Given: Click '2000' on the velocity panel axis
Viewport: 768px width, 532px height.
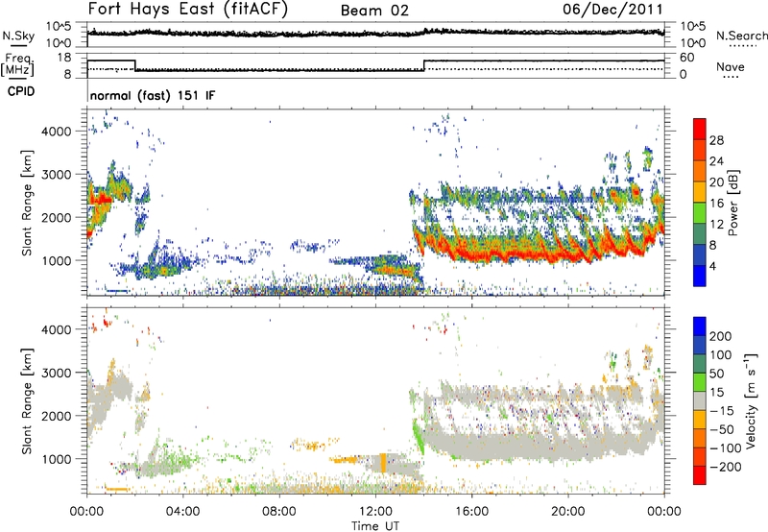Looking at the screenshot, I should (x=57, y=416).
